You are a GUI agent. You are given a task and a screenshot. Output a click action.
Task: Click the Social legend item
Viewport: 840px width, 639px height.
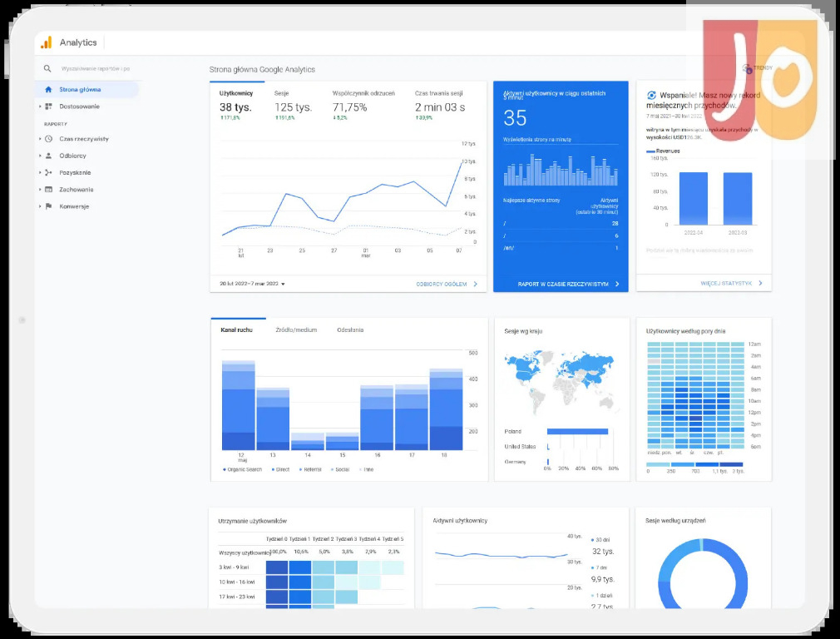click(340, 469)
